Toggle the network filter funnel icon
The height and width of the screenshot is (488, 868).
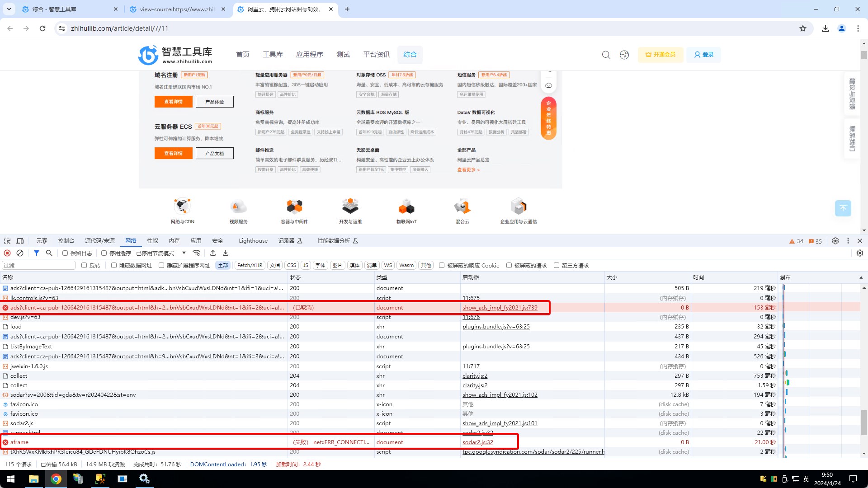pos(37,253)
